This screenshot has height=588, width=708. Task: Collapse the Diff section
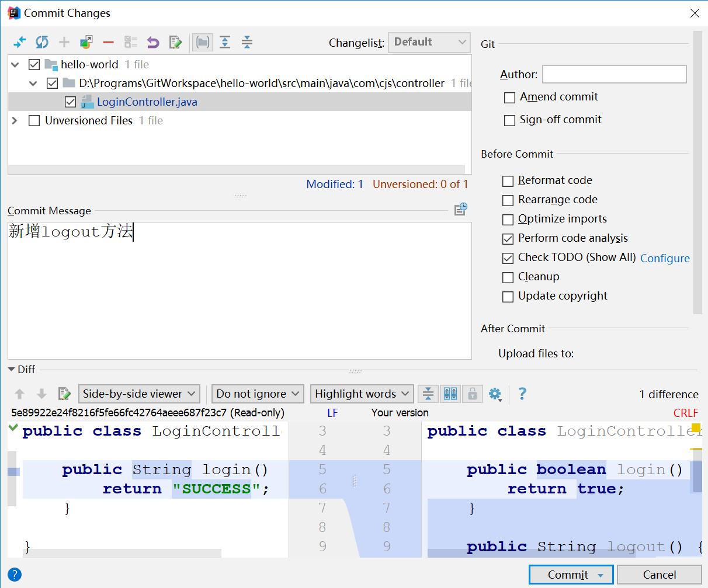point(12,369)
